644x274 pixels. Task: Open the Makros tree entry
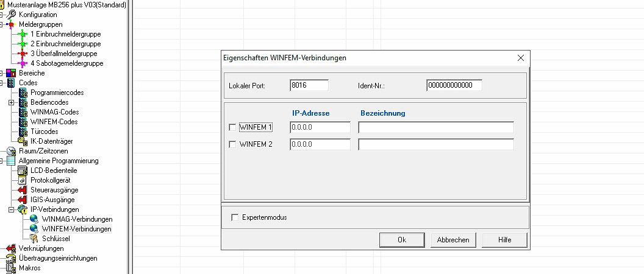pyautogui.click(x=29, y=268)
